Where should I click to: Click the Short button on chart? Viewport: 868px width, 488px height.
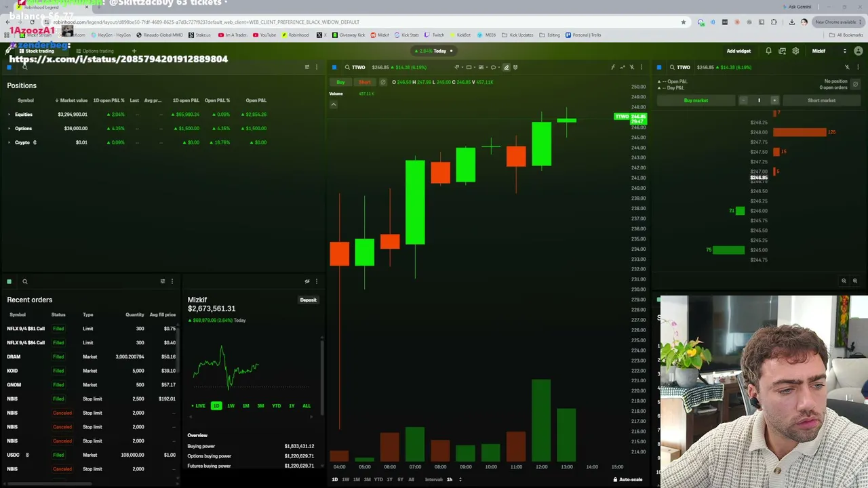click(x=364, y=82)
